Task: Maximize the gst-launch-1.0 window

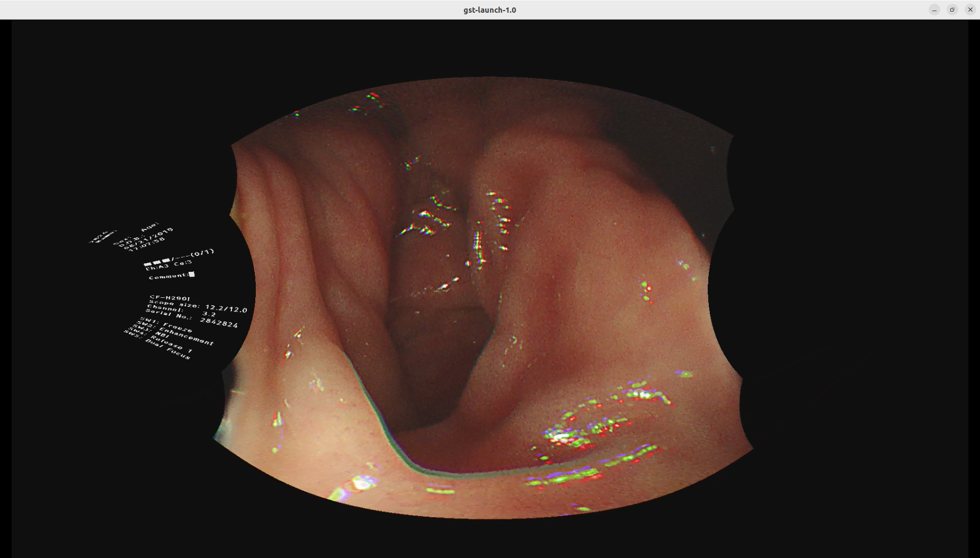Action: [x=952, y=10]
